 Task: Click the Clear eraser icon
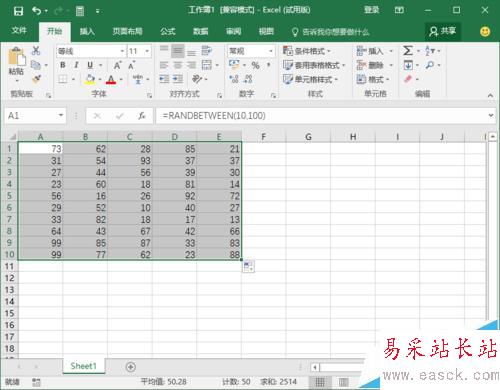point(408,79)
